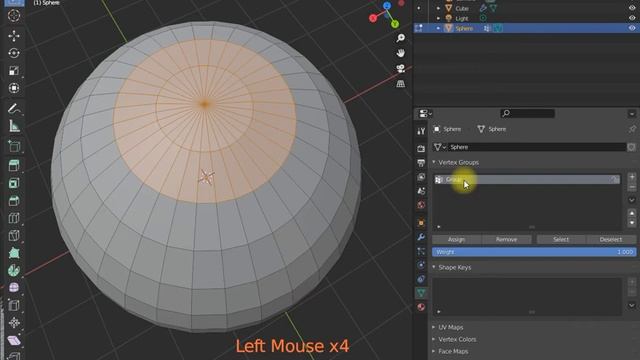The width and height of the screenshot is (640, 360).
Task: Select the Measure tool
Action: (14, 126)
